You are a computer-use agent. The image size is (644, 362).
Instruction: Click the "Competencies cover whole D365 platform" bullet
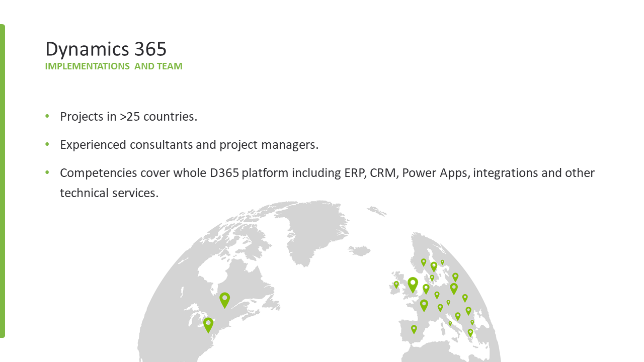click(x=327, y=183)
